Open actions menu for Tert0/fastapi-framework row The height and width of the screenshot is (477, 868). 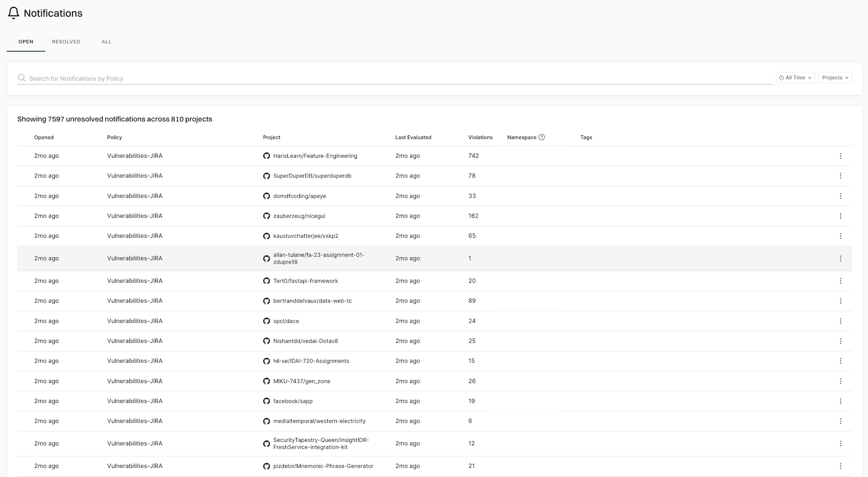[840, 281]
